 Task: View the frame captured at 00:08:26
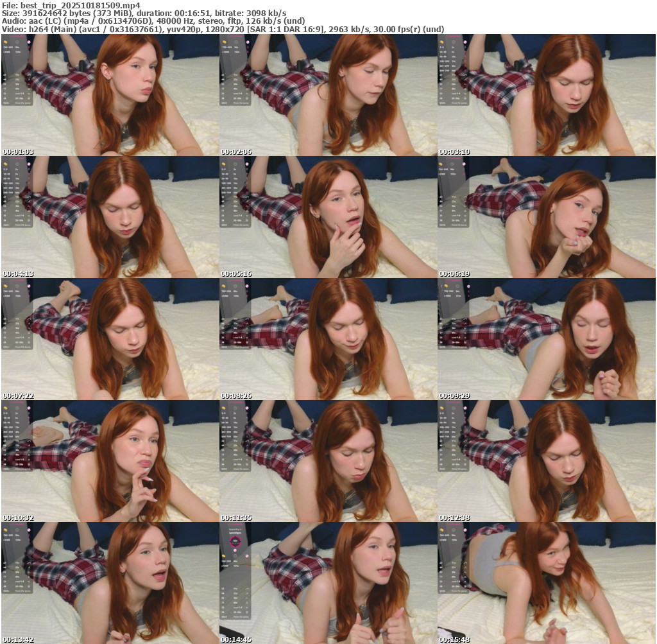[328, 339]
